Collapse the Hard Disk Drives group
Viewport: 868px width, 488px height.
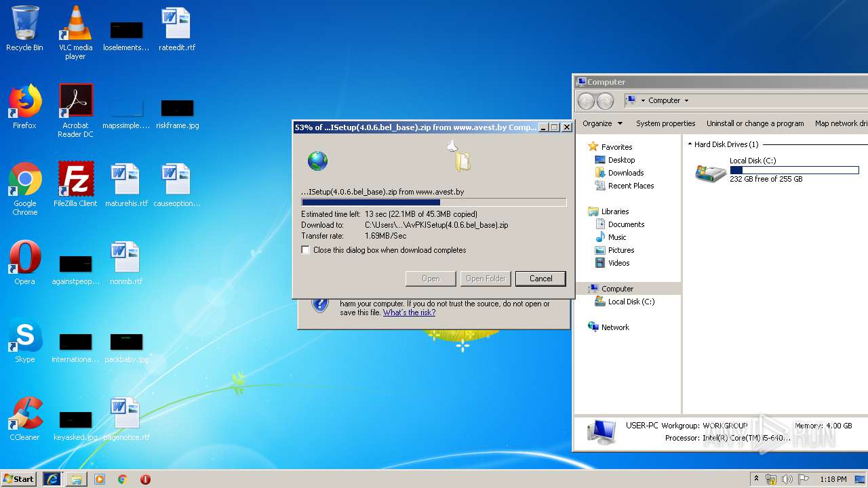click(x=690, y=144)
